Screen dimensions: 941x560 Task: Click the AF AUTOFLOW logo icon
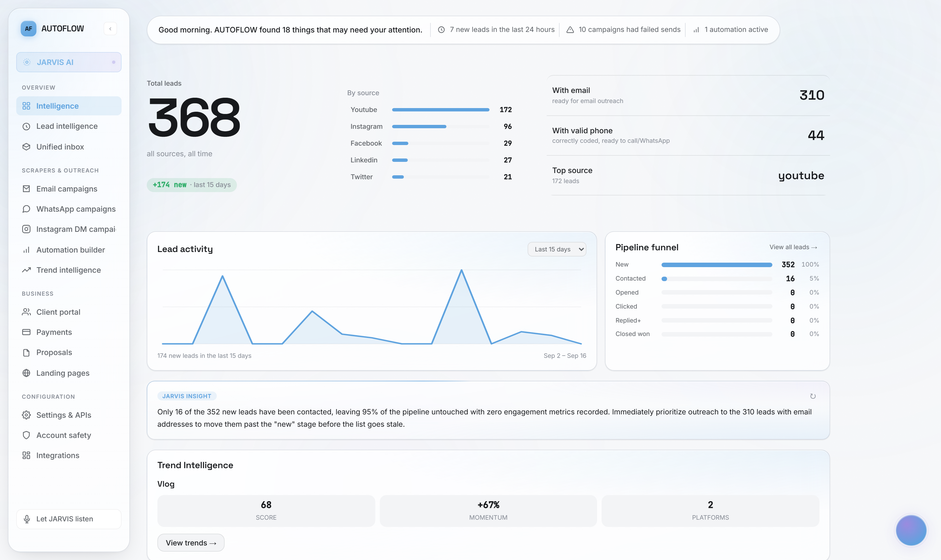[28, 29]
